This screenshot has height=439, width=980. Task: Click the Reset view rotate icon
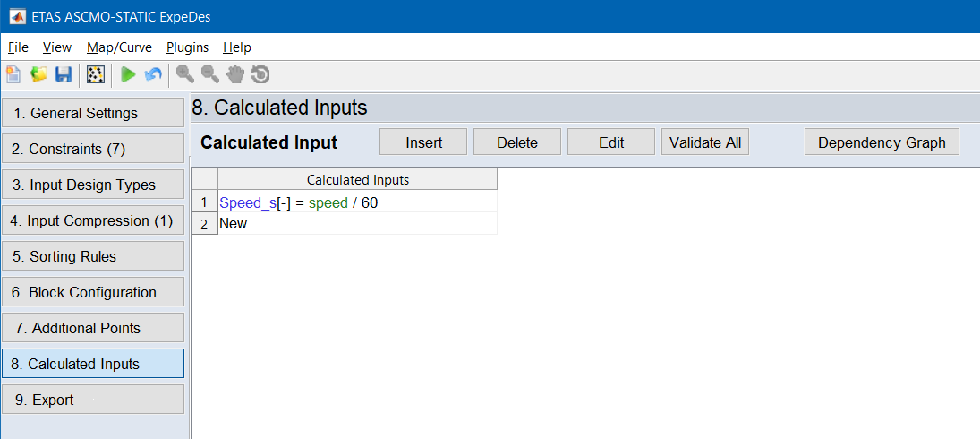260,75
